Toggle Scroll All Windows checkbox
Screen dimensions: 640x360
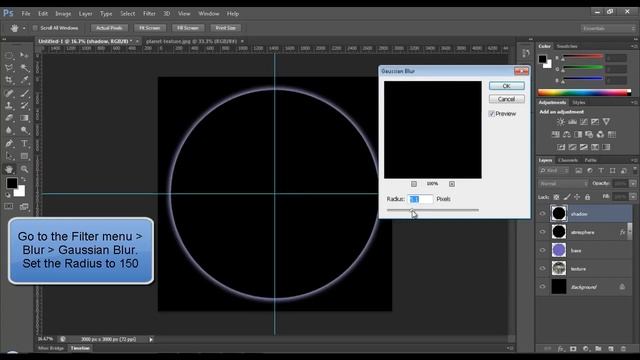35,28
